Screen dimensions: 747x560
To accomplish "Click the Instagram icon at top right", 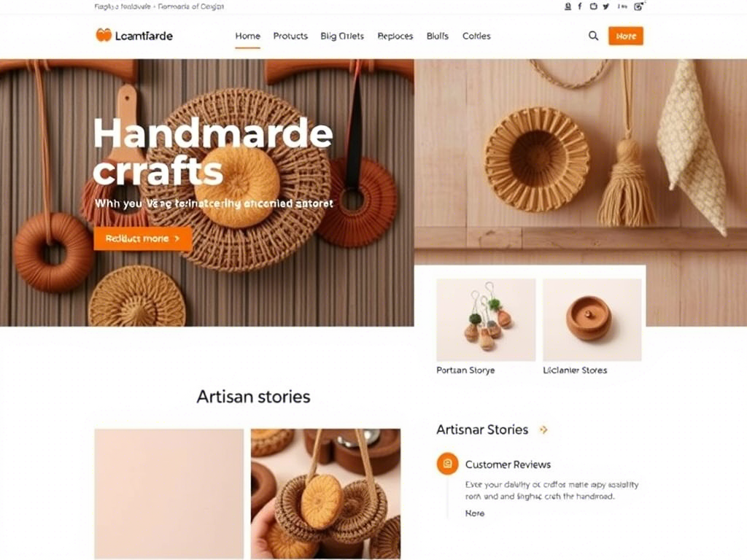I will pos(638,6).
